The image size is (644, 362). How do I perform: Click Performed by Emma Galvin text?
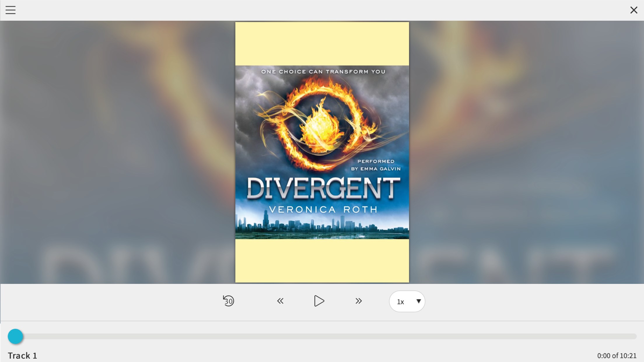(x=376, y=165)
